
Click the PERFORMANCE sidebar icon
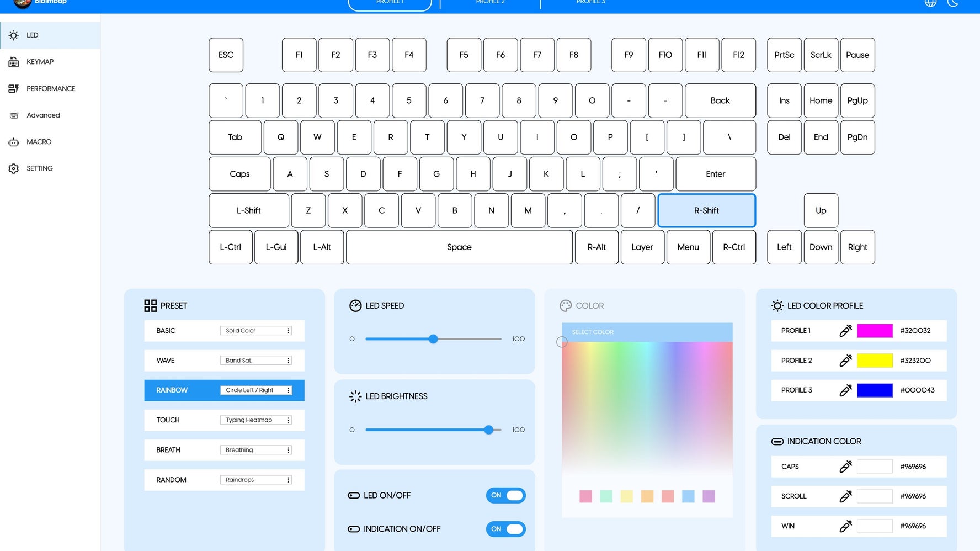[x=14, y=88]
